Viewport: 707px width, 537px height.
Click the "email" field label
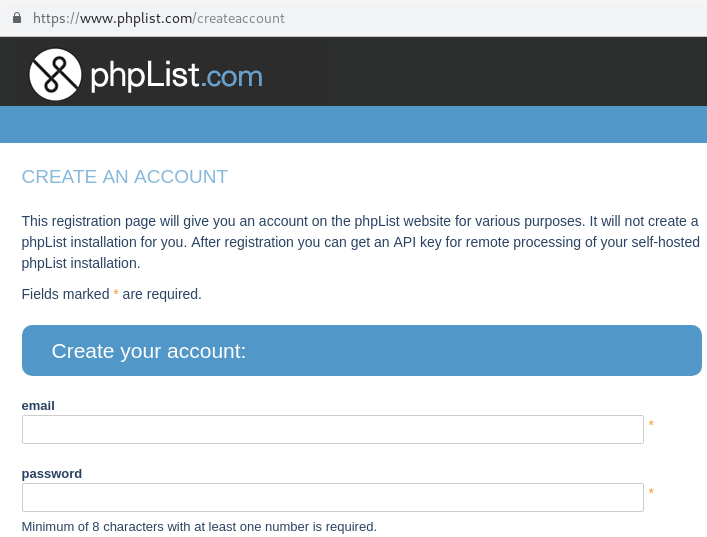38,406
